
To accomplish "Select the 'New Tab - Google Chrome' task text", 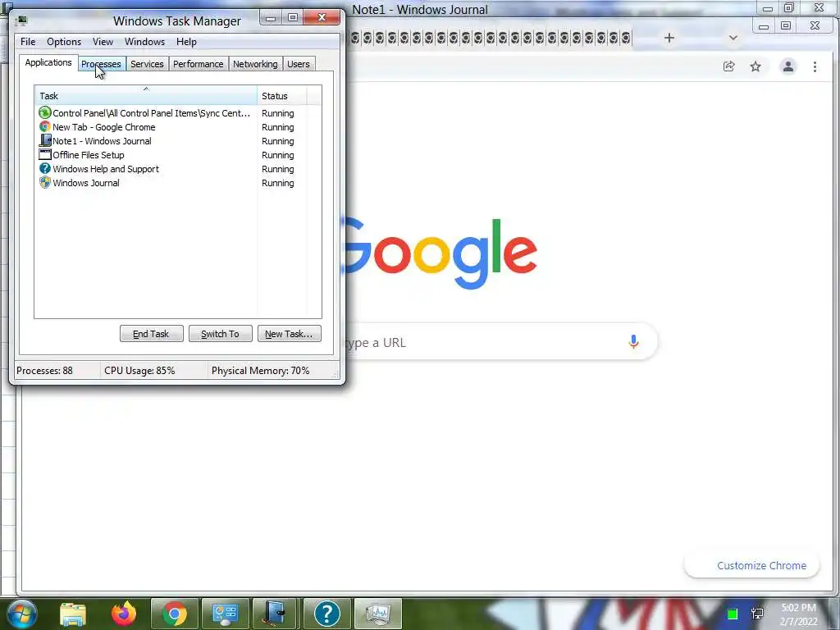I will [104, 127].
